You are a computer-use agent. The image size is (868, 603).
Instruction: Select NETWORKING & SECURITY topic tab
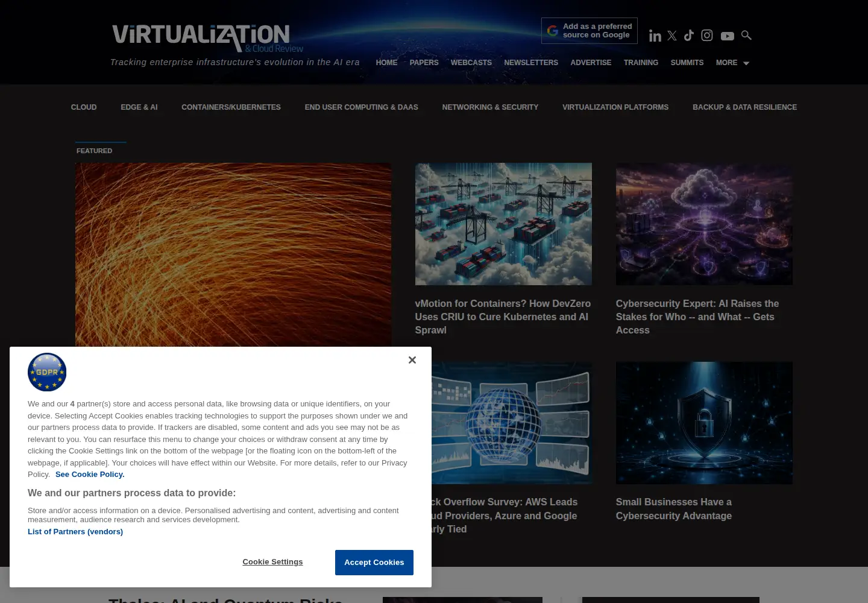[490, 107]
